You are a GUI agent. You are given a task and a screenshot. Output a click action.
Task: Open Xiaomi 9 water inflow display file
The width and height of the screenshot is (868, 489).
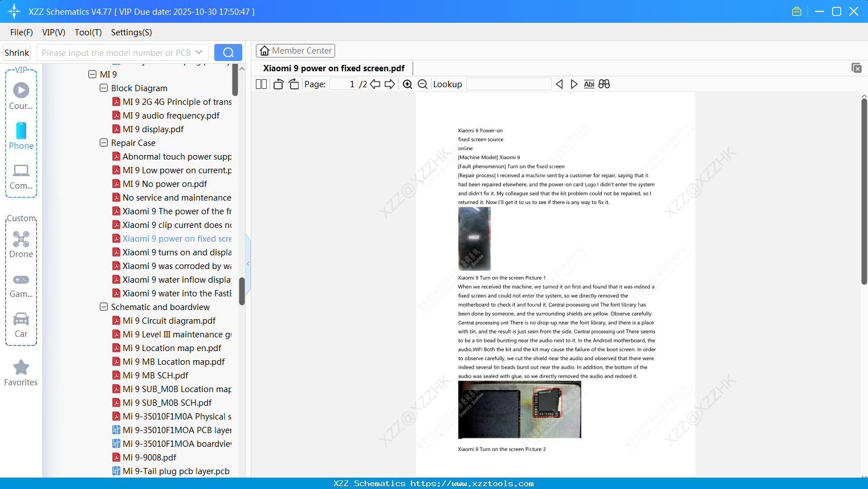click(x=172, y=280)
